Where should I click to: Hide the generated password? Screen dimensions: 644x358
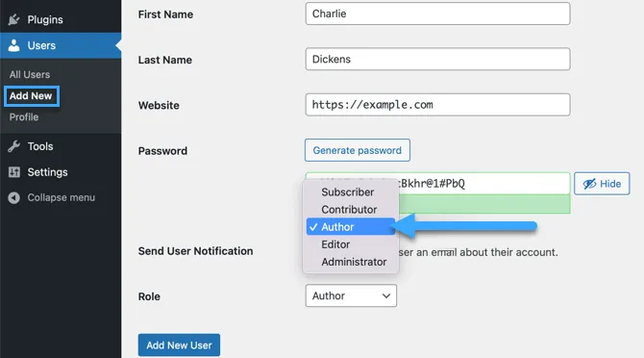point(602,184)
